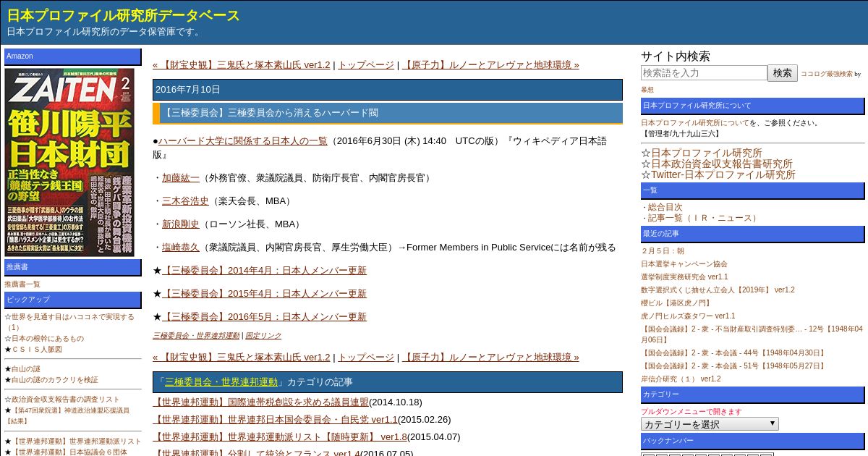Open recent article 2月5日:朝
The height and width of the screenshot is (456, 868).
tap(663, 250)
